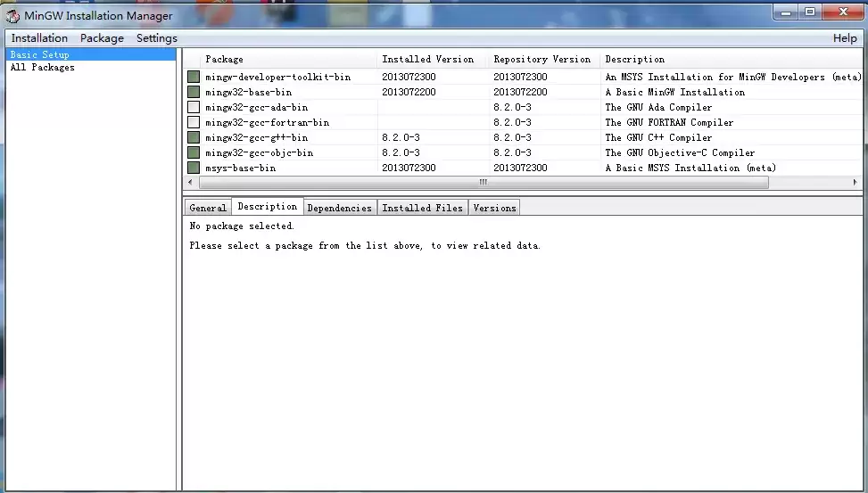This screenshot has width=868, height=493.
Task: Switch to the Versions tab
Action: click(494, 208)
